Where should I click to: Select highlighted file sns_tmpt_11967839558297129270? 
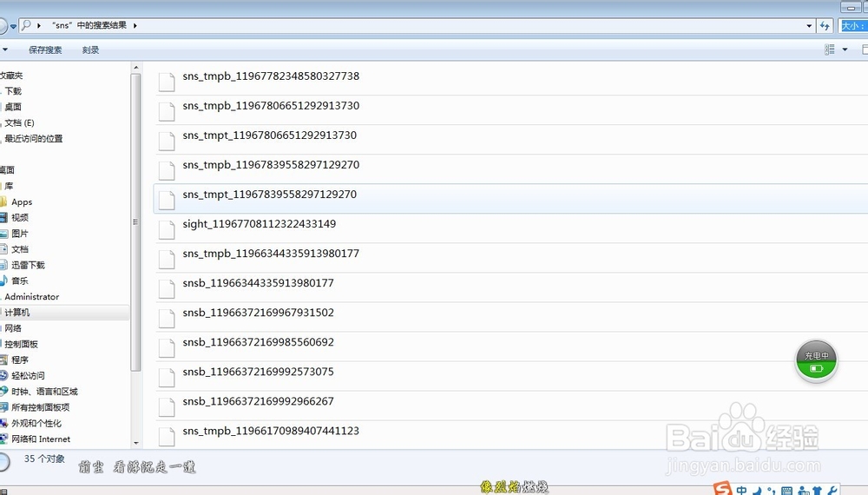click(x=510, y=198)
